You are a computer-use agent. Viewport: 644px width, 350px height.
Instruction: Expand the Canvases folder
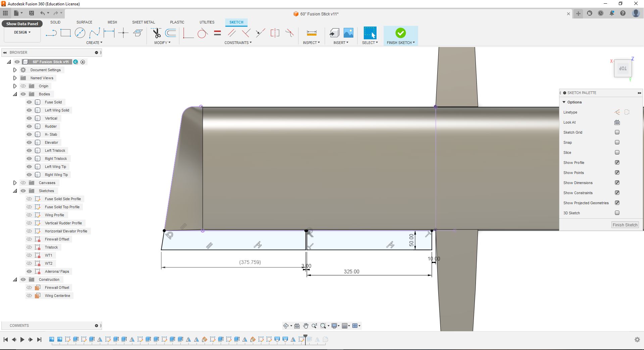(15, 183)
